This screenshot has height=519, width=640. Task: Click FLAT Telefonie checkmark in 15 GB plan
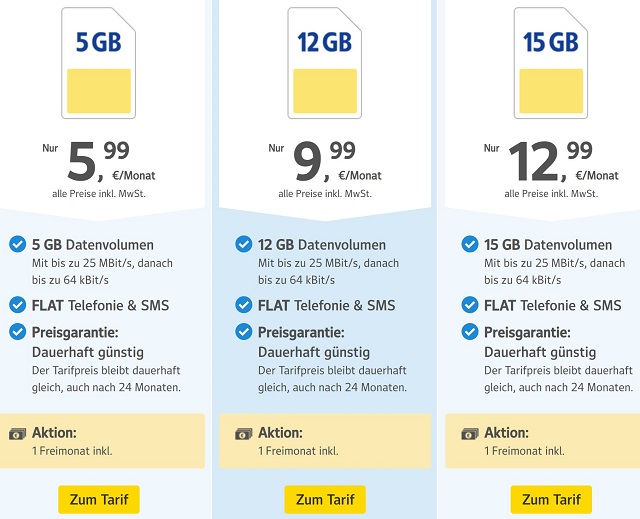469,305
